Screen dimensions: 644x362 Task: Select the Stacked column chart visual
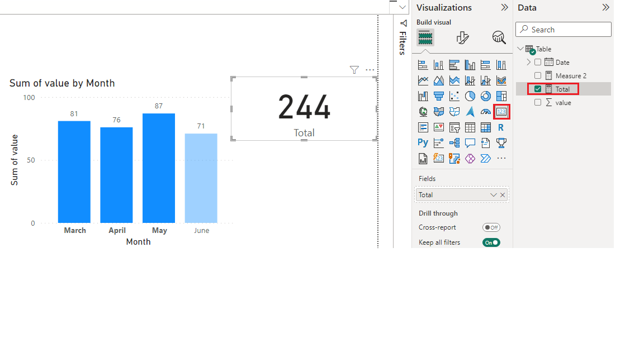439,65
